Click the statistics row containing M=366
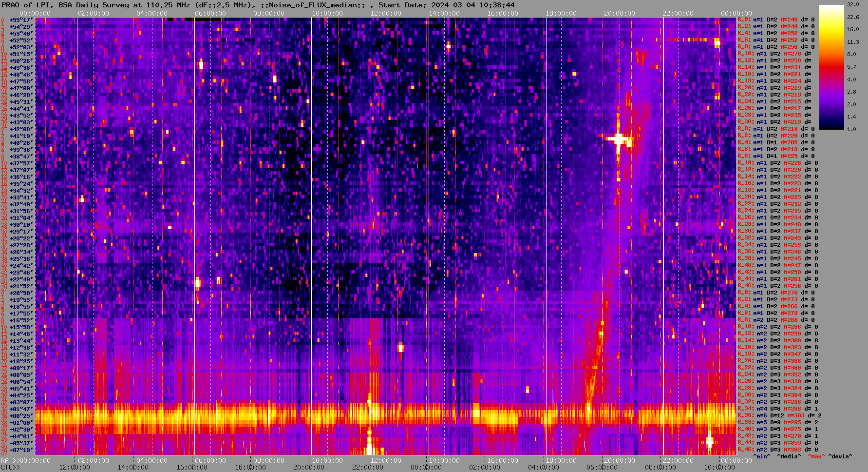Screen dimensions: 868x472 (x=777, y=361)
